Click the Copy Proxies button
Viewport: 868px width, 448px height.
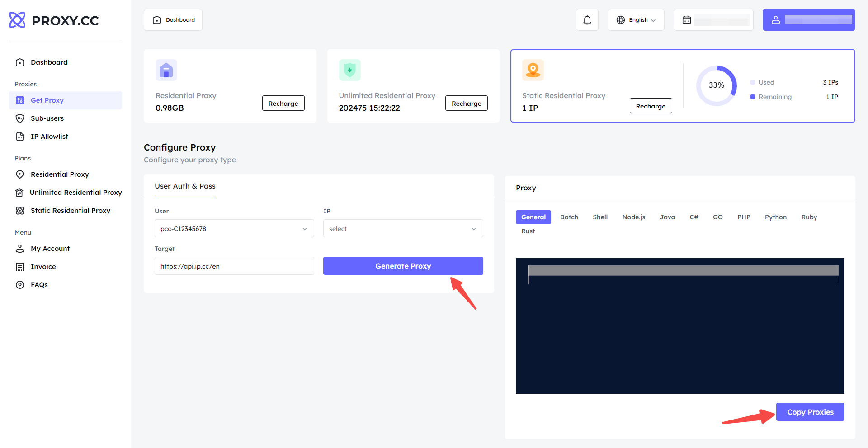(810, 412)
